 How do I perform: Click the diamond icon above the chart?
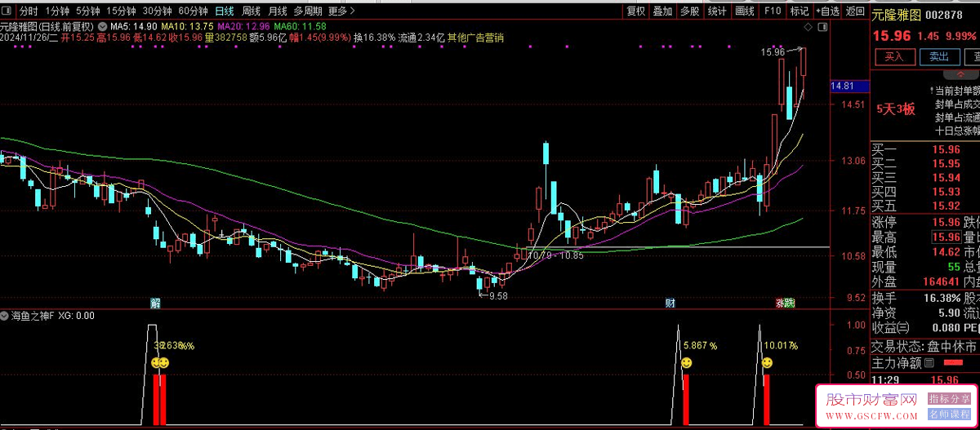(x=808, y=27)
